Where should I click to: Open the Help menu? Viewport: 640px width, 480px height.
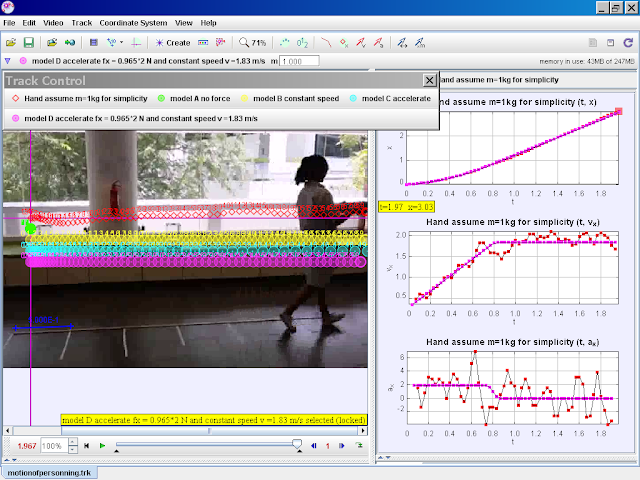click(x=208, y=23)
